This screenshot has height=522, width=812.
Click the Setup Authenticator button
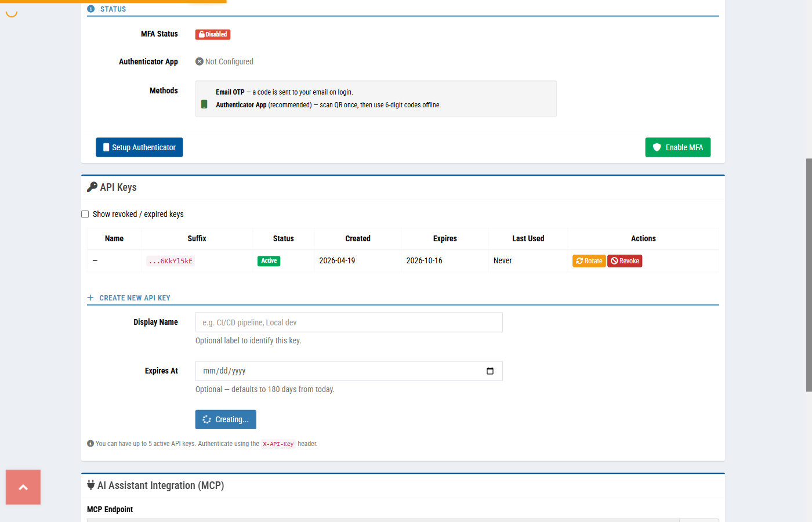(x=139, y=147)
